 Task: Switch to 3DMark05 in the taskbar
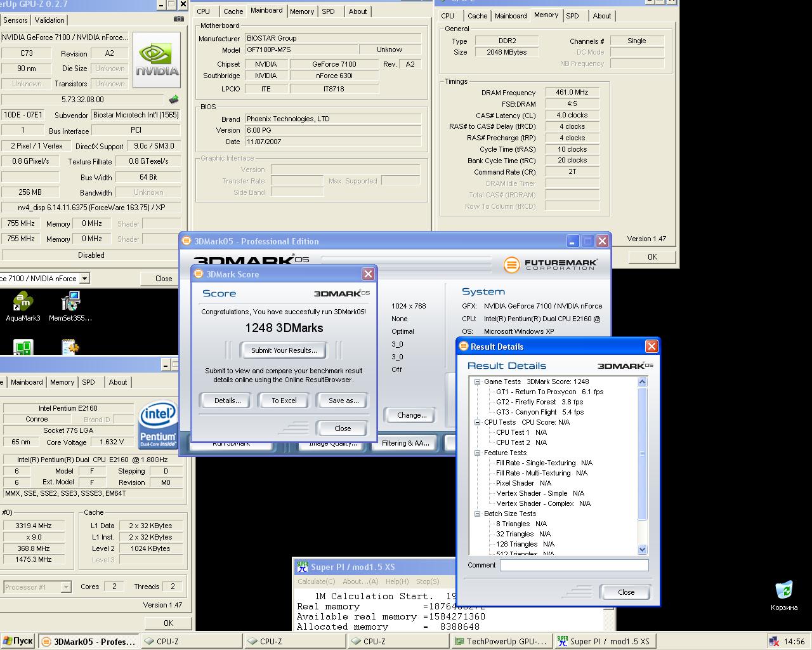tap(88, 641)
